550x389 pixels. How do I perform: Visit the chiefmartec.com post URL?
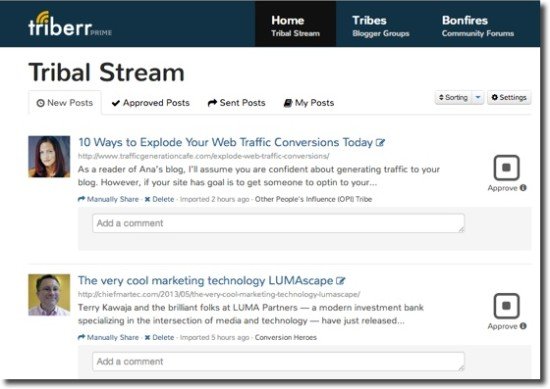point(219,294)
